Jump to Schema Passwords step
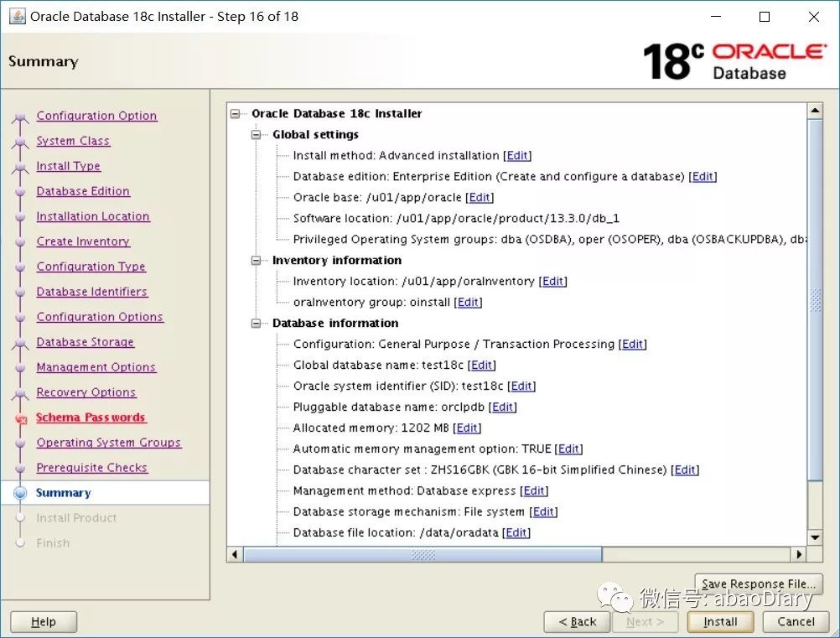Viewport: 840px width, 638px height. pyautogui.click(x=91, y=418)
